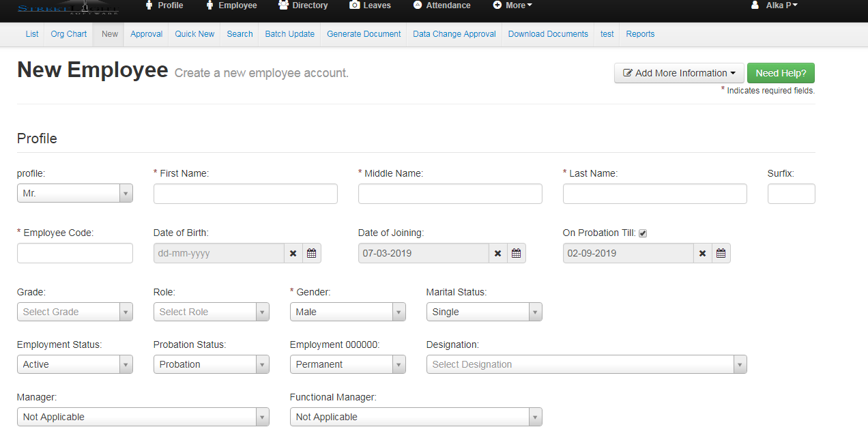
Task: Go to the Batch Update tab
Action: point(289,34)
